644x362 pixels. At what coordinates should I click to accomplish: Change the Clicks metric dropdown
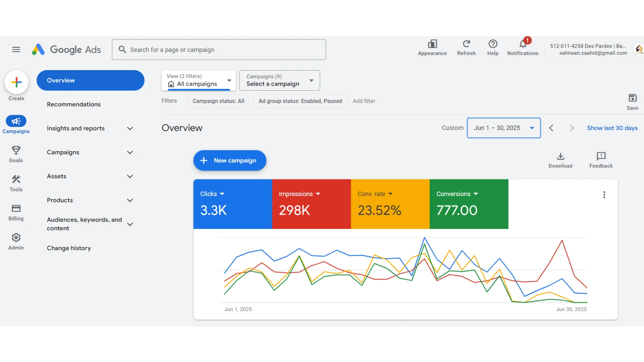(x=212, y=194)
